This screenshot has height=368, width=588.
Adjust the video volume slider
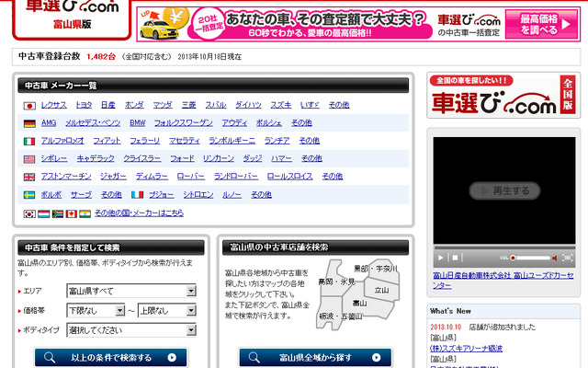(x=530, y=258)
